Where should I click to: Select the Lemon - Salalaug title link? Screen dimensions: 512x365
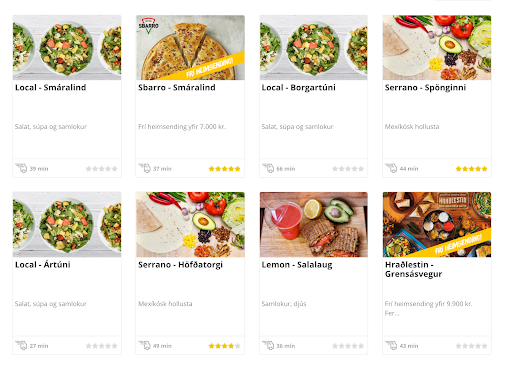297,265
